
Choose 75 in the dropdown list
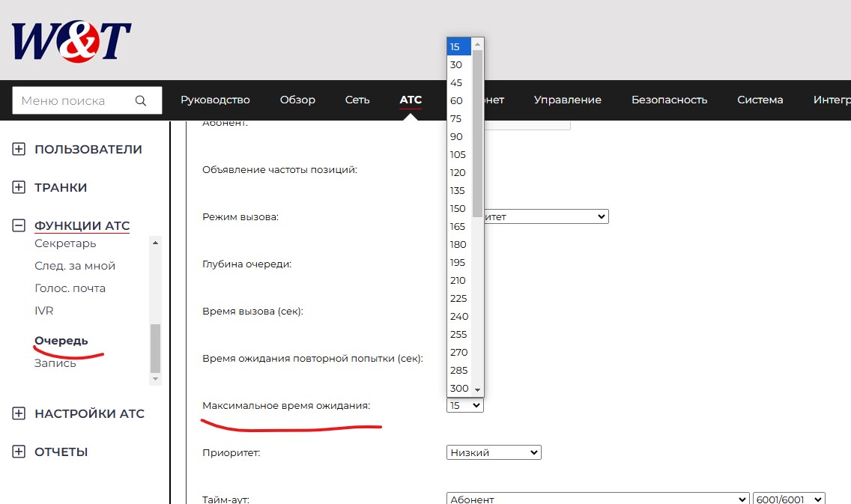tap(458, 118)
